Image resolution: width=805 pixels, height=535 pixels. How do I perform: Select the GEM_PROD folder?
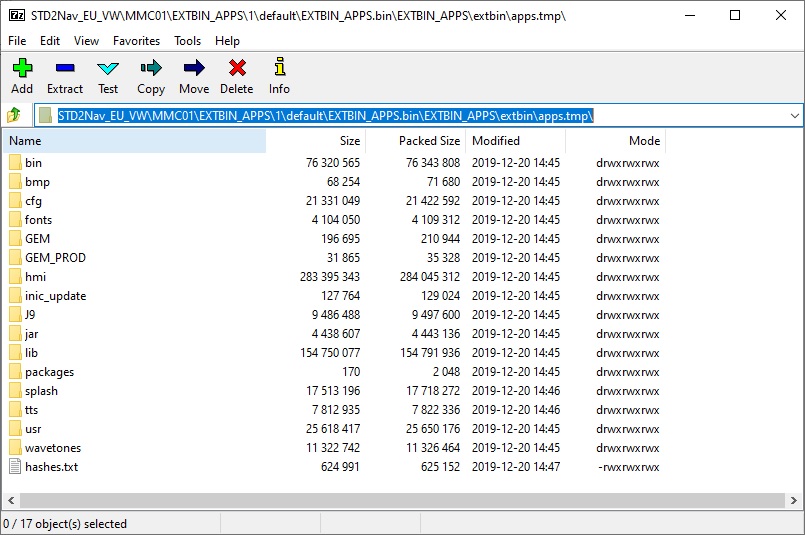(x=55, y=258)
